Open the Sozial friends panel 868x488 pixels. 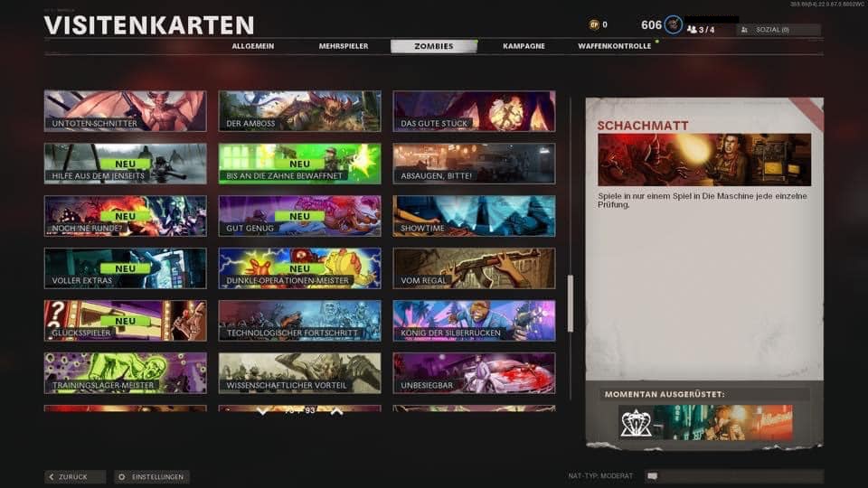tap(778, 29)
